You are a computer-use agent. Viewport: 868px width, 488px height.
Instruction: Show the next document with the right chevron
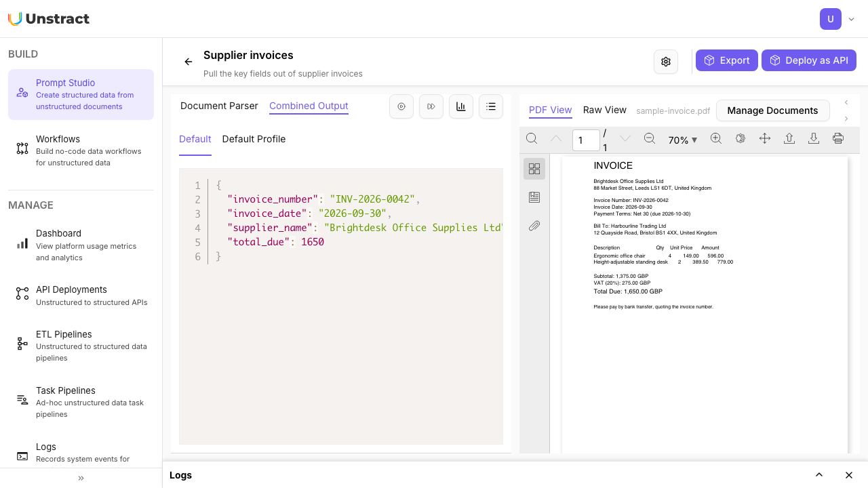pos(846,119)
